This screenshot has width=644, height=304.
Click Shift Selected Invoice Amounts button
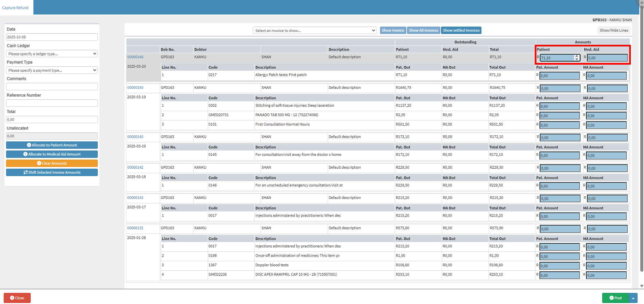point(52,172)
